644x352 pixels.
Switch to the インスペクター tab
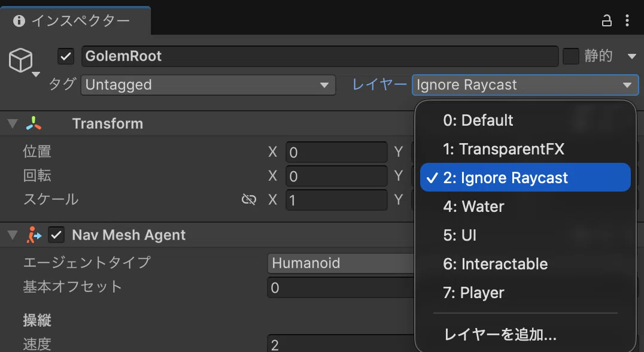tap(75, 21)
